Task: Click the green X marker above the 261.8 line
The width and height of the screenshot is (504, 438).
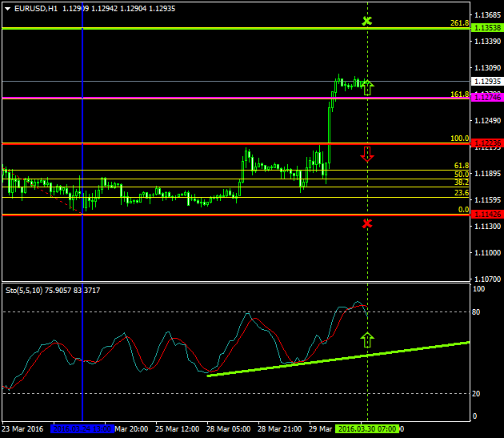Action: click(367, 20)
